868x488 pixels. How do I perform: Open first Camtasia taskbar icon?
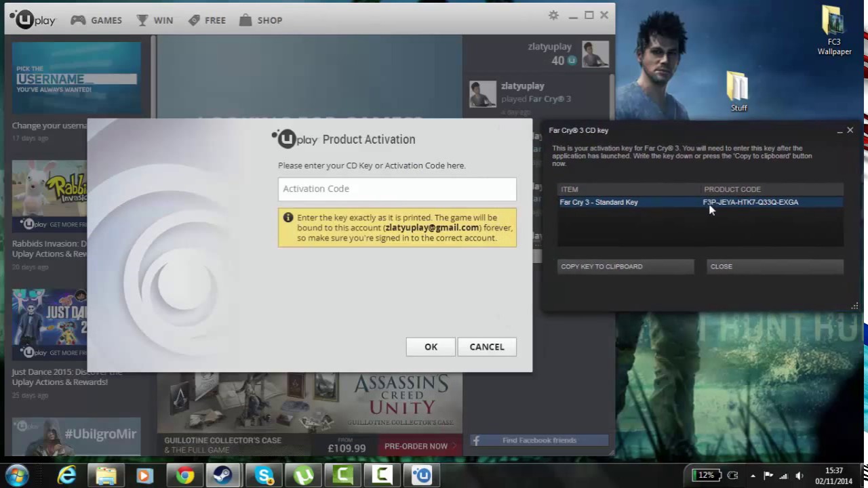tap(342, 476)
